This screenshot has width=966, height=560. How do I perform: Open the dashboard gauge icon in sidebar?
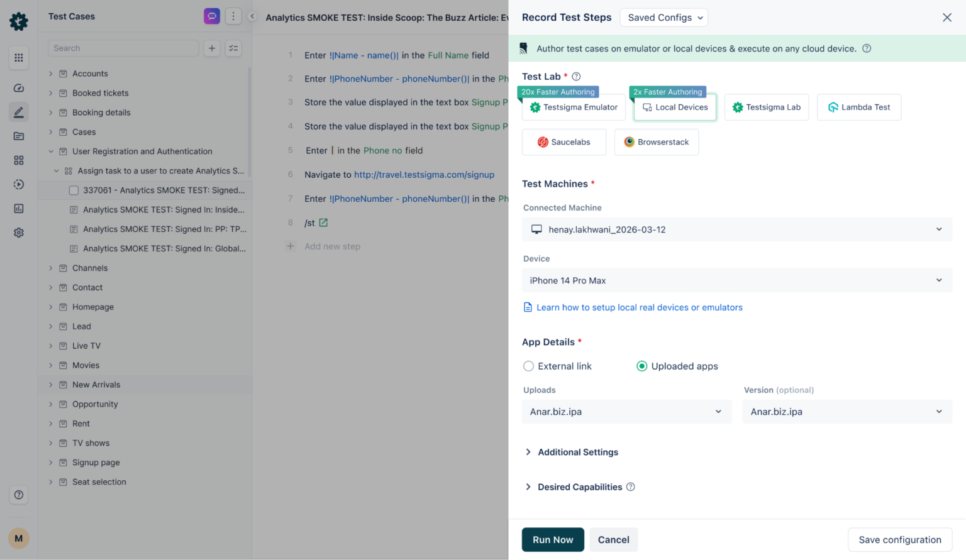[x=19, y=88]
